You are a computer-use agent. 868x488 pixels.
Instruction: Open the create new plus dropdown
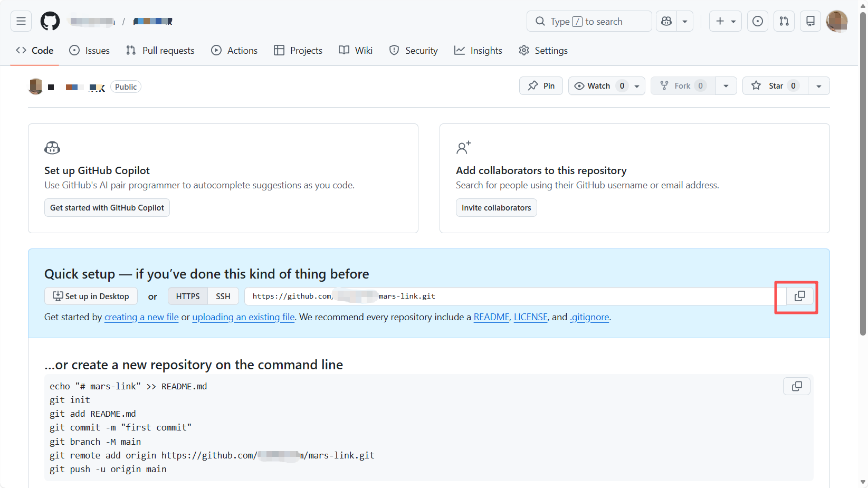(726, 21)
